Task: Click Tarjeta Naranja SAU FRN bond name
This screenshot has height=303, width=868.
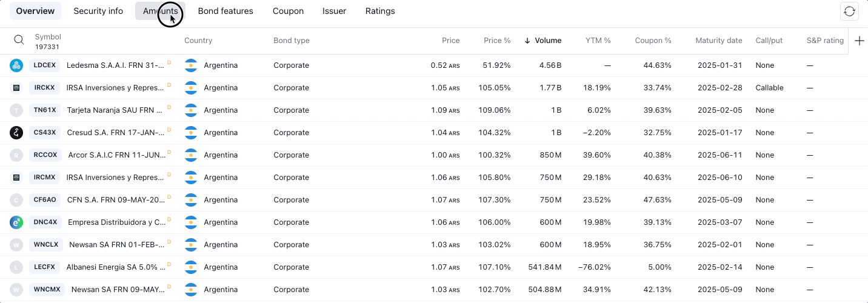Action: (x=115, y=110)
